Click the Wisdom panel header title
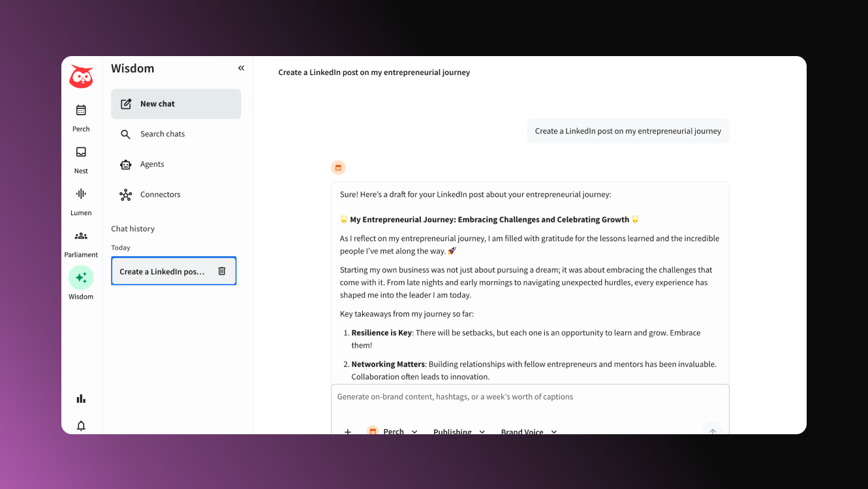 click(x=132, y=68)
